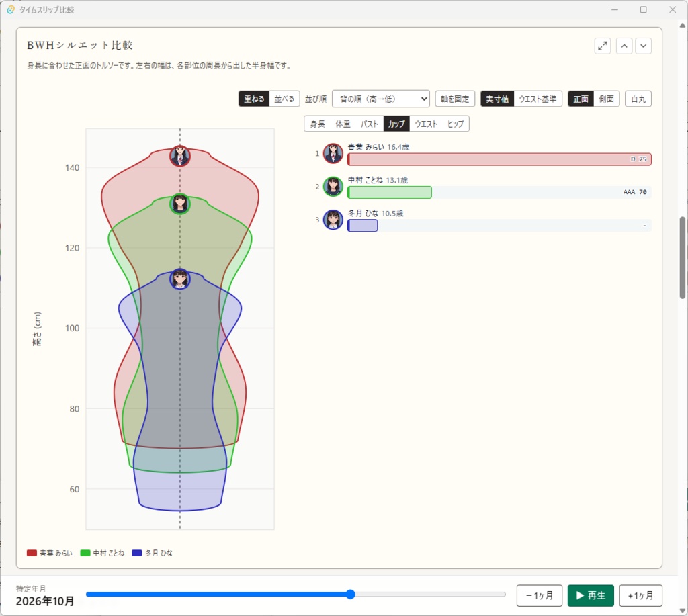Select the カップ tab

(396, 124)
